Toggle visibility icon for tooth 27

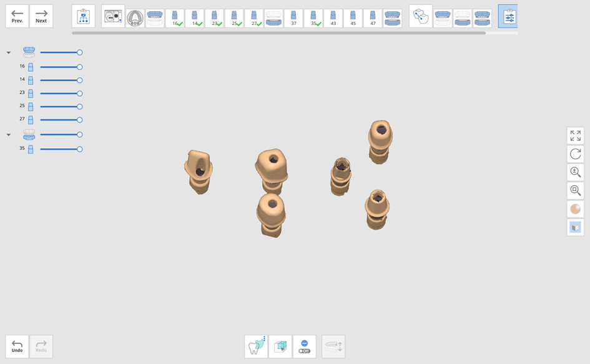pyautogui.click(x=31, y=120)
